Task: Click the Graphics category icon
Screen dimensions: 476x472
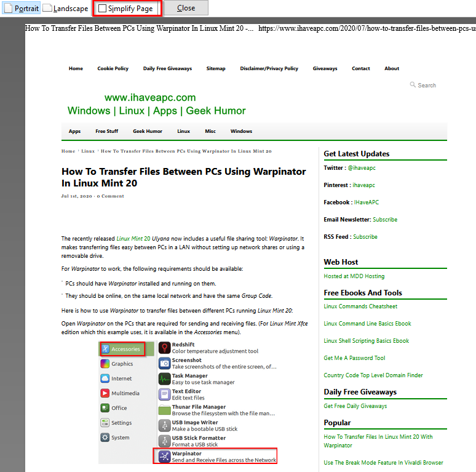Action: (105, 364)
